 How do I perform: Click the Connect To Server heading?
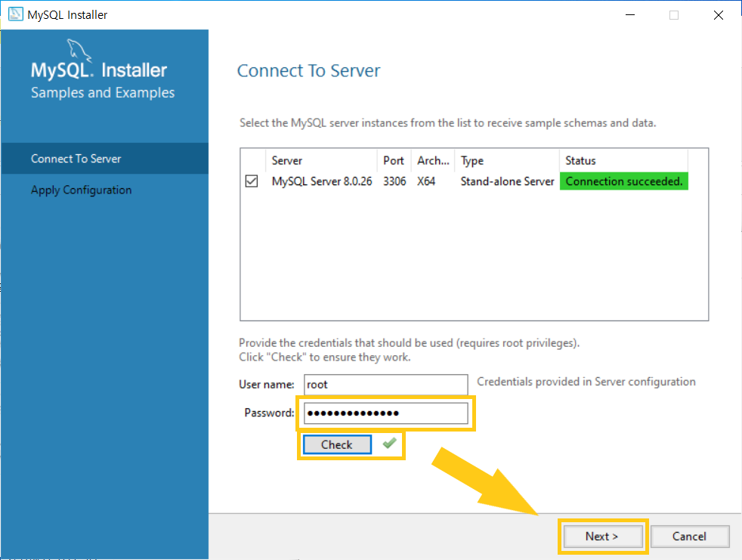point(308,71)
